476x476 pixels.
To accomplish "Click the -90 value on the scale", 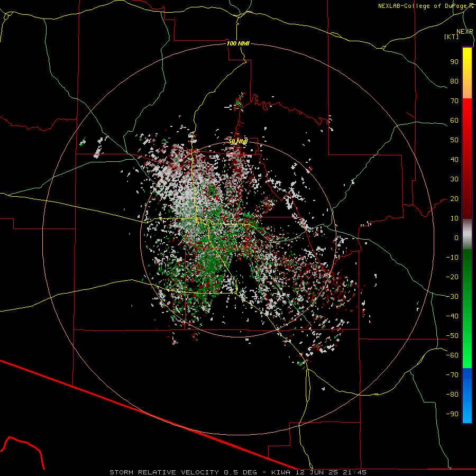I will point(452,414).
